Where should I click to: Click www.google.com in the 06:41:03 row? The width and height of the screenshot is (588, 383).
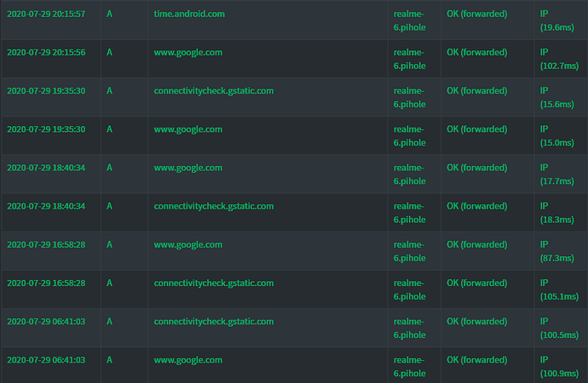coord(187,360)
